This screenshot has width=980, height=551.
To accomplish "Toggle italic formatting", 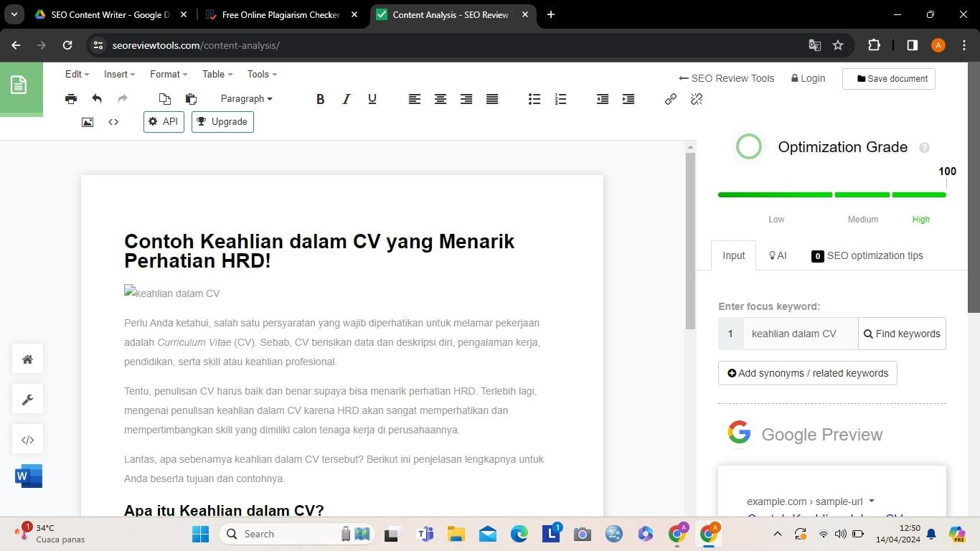I will (347, 99).
